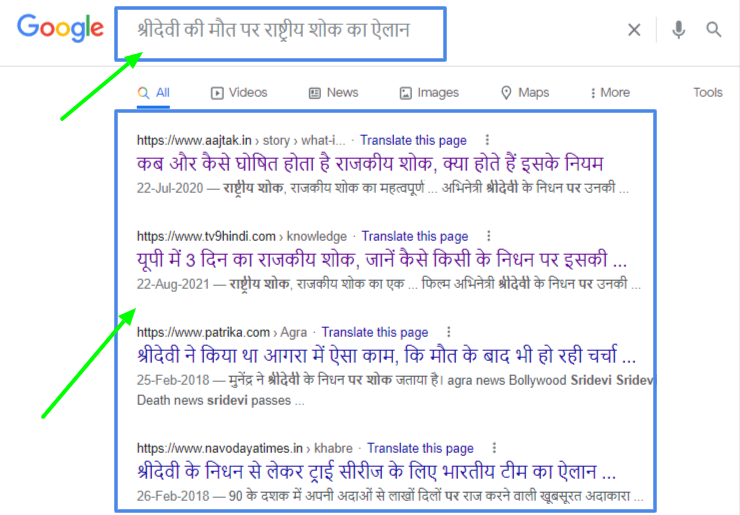Screen dimensions: 740x515
Task: Translate the patrika.com result page
Action: pyautogui.click(x=375, y=332)
